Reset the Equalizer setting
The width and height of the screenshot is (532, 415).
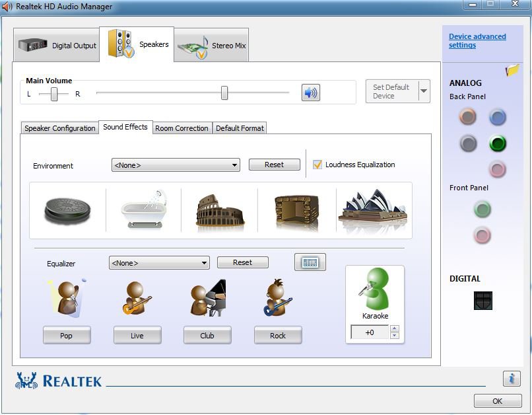coord(243,262)
